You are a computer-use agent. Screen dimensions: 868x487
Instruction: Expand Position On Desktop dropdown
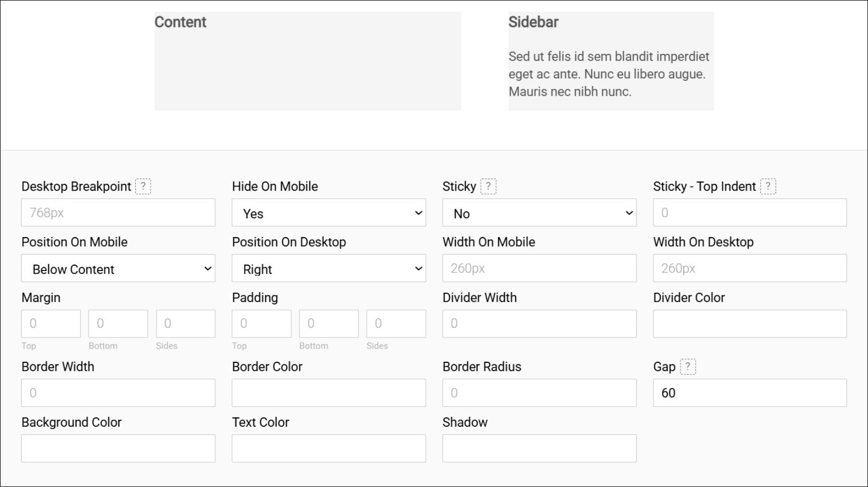[x=329, y=268]
